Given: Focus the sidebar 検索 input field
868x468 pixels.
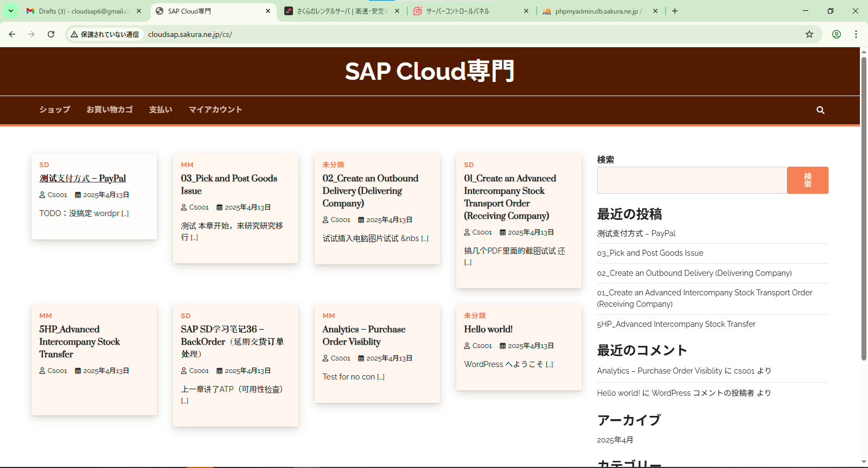Looking at the screenshot, I should click(x=692, y=180).
